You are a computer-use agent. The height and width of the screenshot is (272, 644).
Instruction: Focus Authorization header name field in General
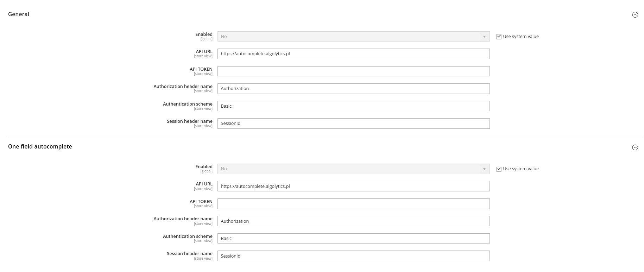(353, 89)
